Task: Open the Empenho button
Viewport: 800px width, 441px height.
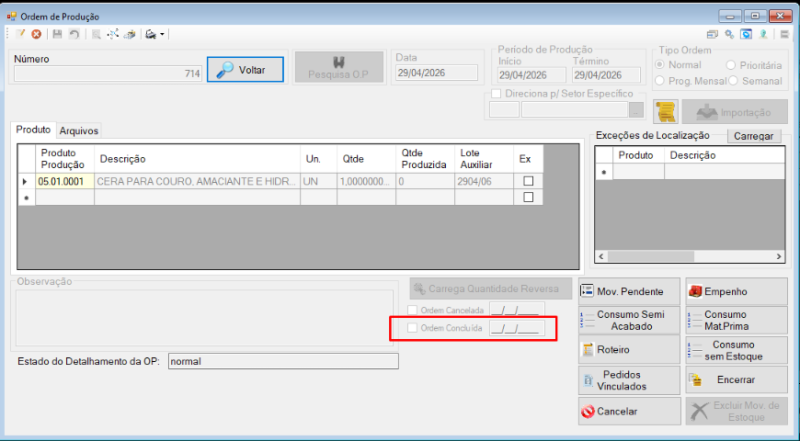Action: tap(736, 291)
